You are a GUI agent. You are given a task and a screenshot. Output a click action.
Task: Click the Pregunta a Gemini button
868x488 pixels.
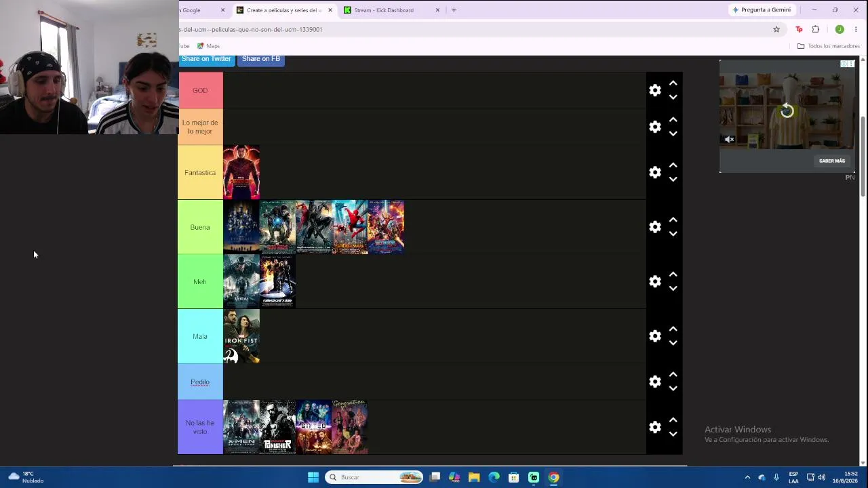click(762, 10)
